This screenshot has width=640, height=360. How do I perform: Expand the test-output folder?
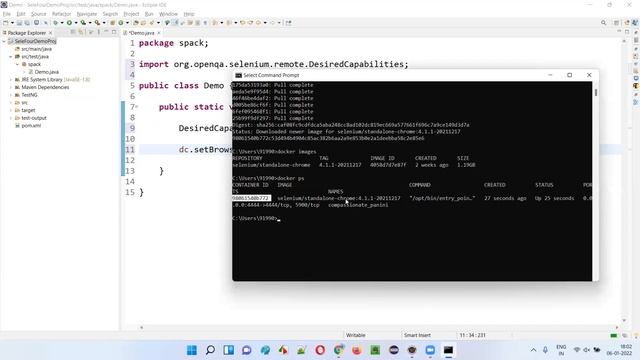[x=11, y=118]
